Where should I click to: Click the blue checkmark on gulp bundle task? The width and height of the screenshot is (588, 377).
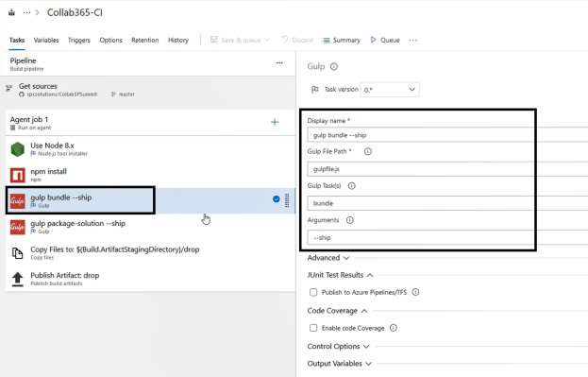277,199
